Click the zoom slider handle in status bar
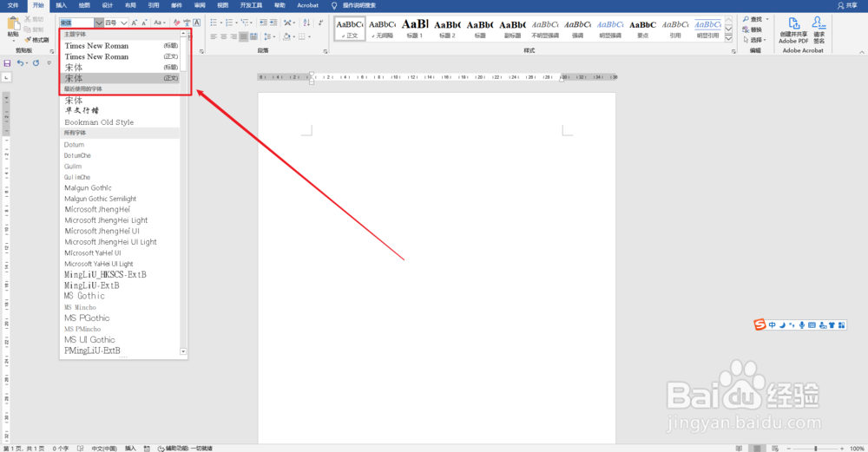Viewport: 868px width, 452px height. 815,449
